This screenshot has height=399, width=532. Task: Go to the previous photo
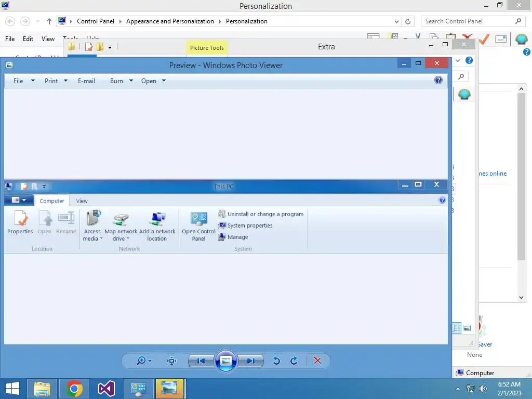point(201,361)
